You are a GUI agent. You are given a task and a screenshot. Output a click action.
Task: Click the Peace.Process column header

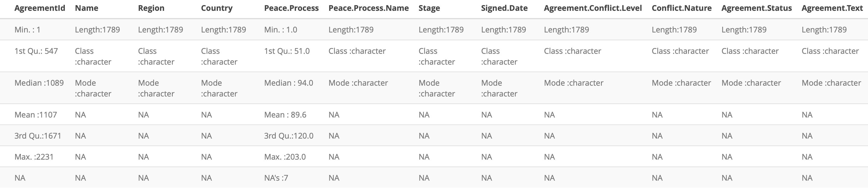[291, 8]
